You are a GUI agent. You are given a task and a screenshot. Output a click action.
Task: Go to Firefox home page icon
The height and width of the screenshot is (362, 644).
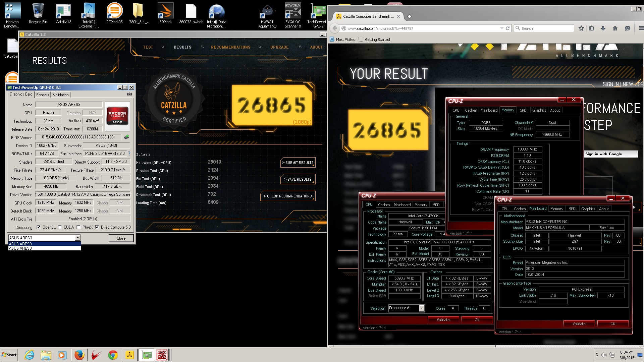point(615,28)
